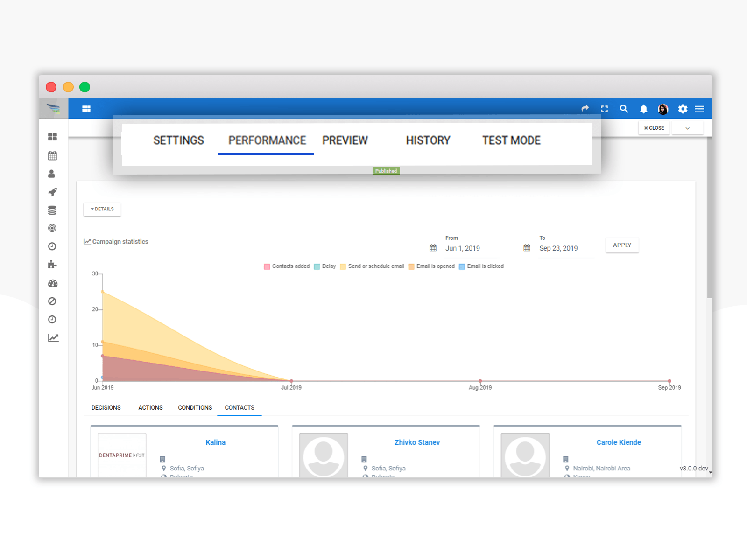The image size is (747, 560).
Task: Switch to the TEST MODE tab
Action: (x=512, y=140)
